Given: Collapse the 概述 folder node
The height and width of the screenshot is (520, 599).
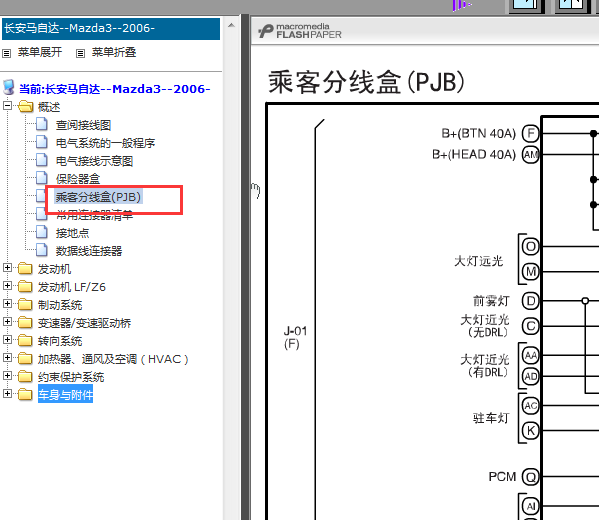Looking at the screenshot, I should click(7, 106).
